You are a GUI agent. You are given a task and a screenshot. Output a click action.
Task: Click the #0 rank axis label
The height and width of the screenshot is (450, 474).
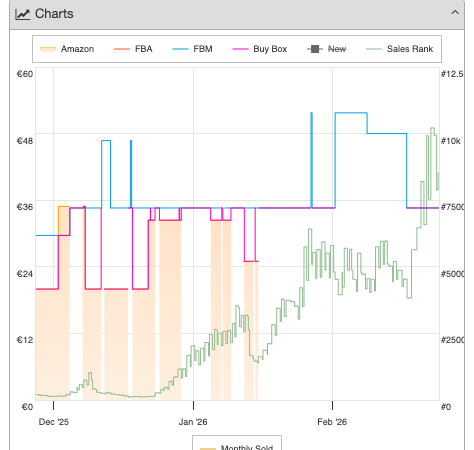446,407
